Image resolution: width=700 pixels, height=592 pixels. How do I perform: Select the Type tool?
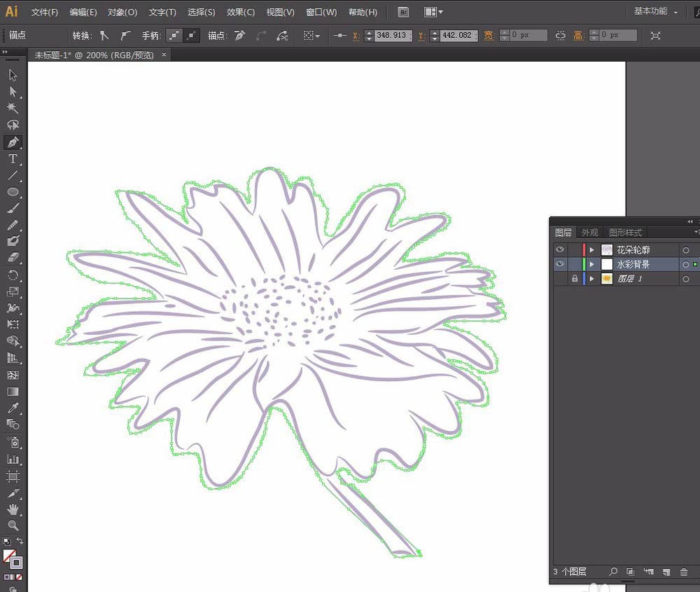point(13,159)
